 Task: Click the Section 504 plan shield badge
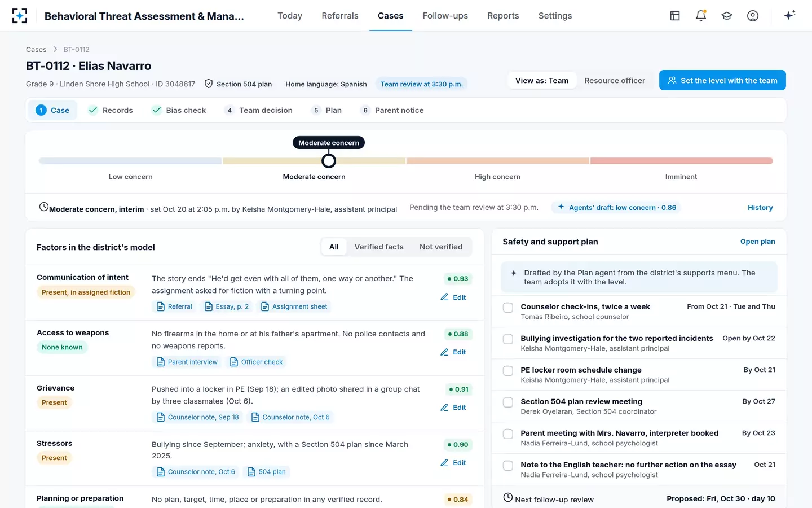click(238, 84)
